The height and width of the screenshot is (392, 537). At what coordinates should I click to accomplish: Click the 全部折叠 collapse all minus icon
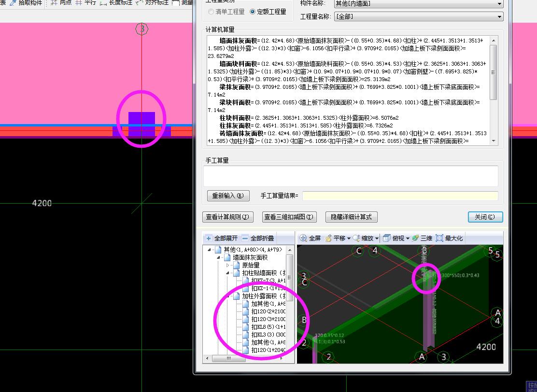point(245,238)
